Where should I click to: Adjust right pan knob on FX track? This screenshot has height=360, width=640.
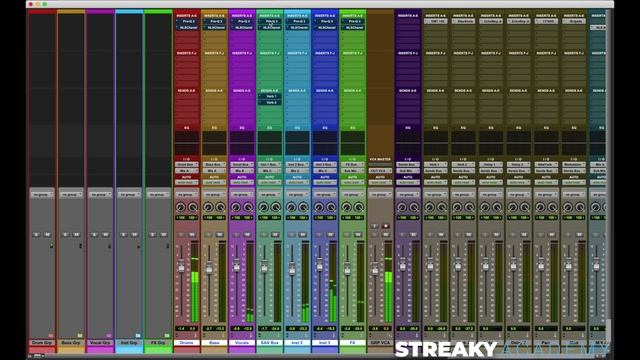[359, 207]
